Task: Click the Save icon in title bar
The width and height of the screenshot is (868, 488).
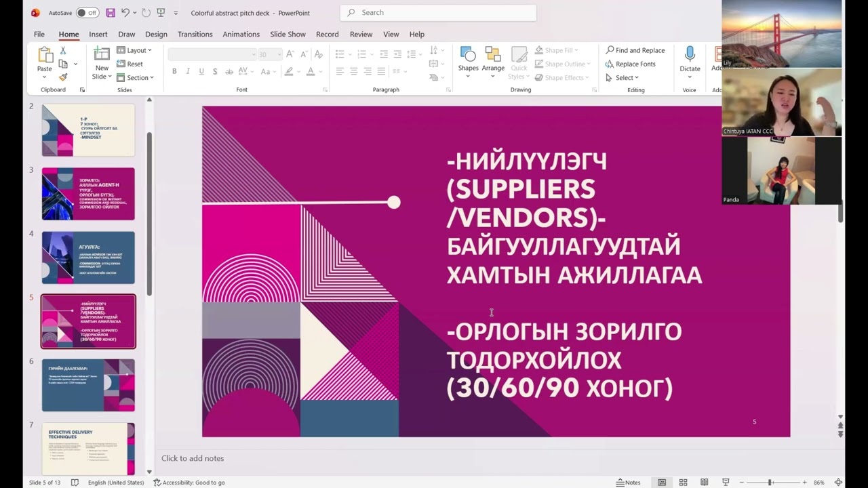Action: (x=111, y=13)
